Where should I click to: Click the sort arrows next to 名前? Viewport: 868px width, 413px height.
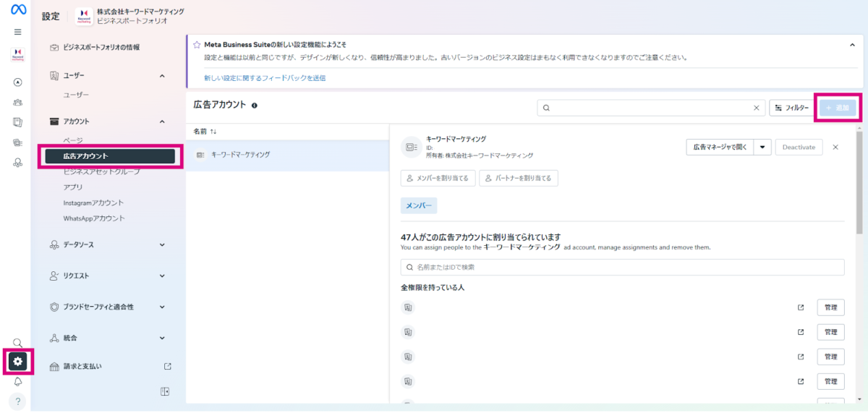point(213,132)
